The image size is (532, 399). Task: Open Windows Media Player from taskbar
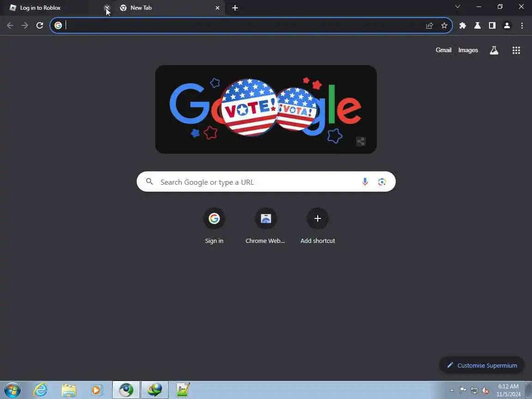[97, 390]
